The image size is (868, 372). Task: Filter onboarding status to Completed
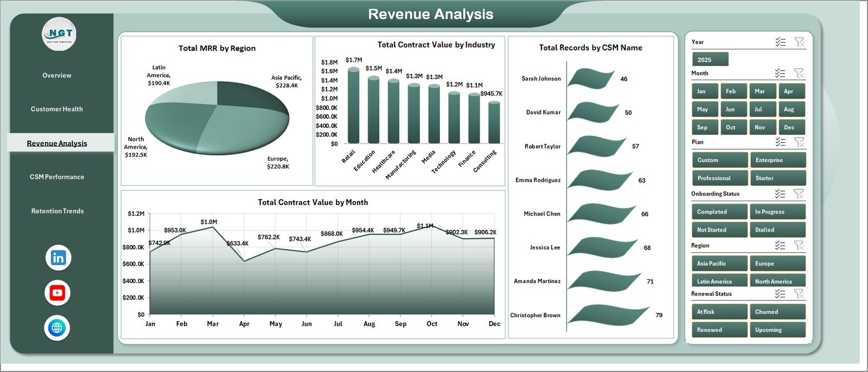pyautogui.click(x=720, y=211)
